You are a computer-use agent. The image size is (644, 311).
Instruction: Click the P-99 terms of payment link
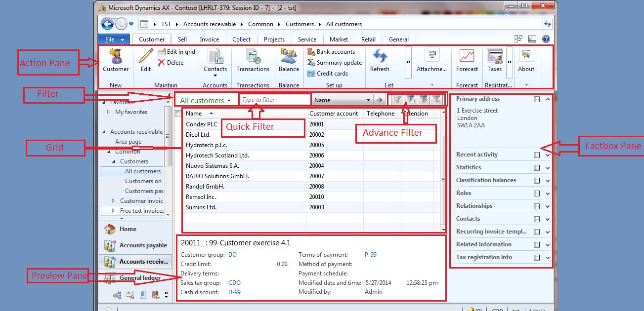point(371,255)
